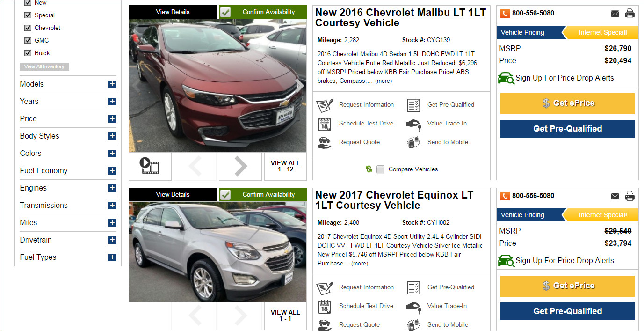Show next Malibu photo with the right arrow
644x331 pixels.
click(x=240, y=166)
